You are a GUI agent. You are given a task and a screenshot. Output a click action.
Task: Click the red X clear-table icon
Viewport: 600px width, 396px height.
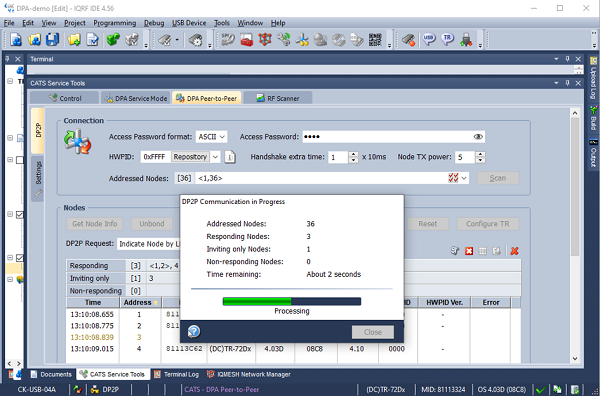(514, 251)
